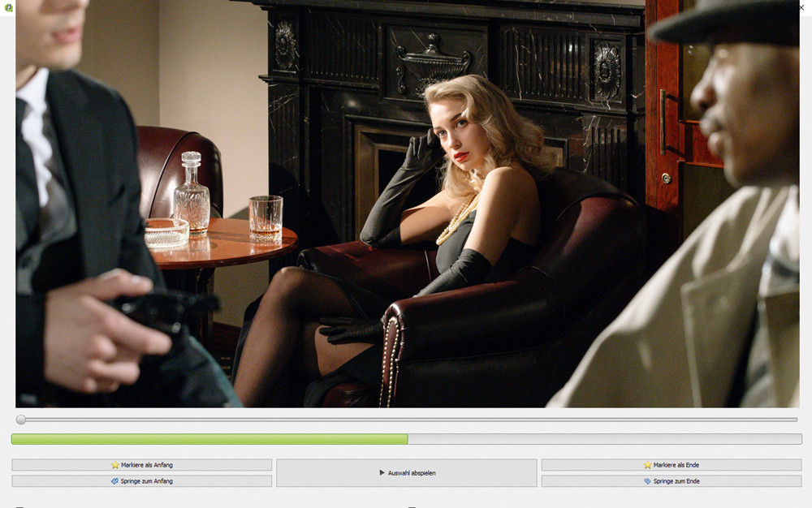
Task: Set the end point with Markiere als Ende
Action: pyautogui.click(x=672, y=465)
